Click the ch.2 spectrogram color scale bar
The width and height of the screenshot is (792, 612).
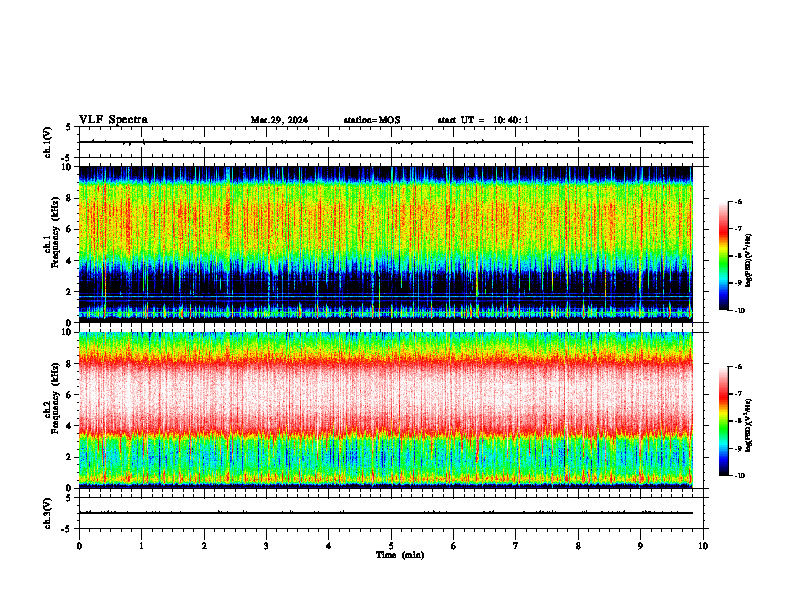(x=723, y=421)
